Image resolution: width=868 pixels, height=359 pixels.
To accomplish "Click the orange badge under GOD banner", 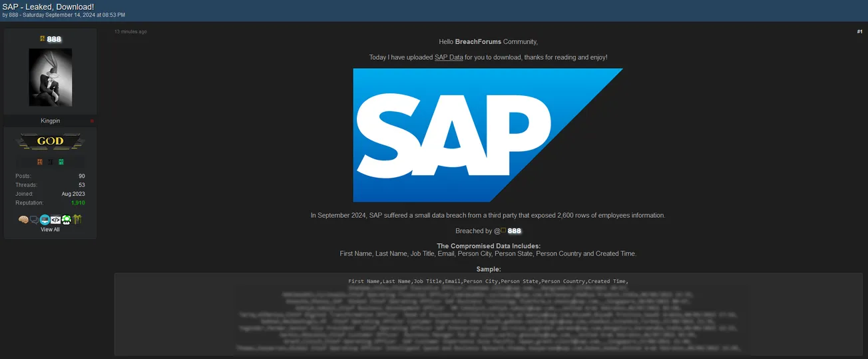I will point(40,162).
